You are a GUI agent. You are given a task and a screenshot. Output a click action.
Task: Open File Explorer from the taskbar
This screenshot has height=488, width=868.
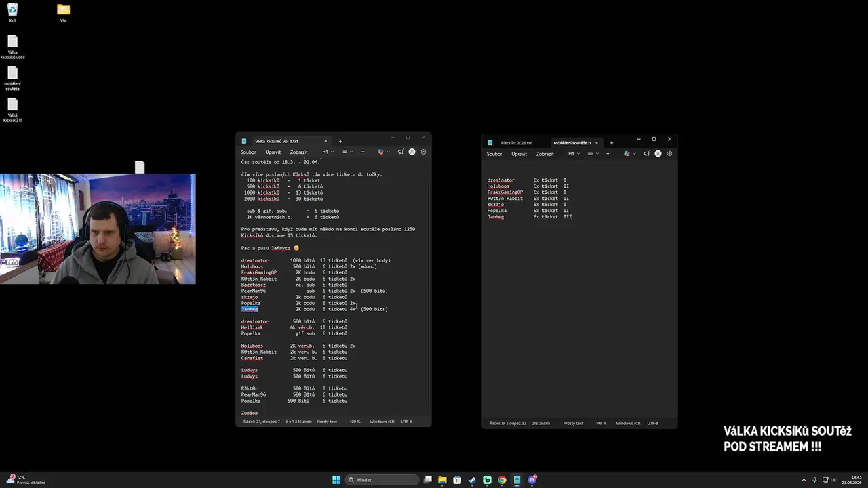click(442, 480)
